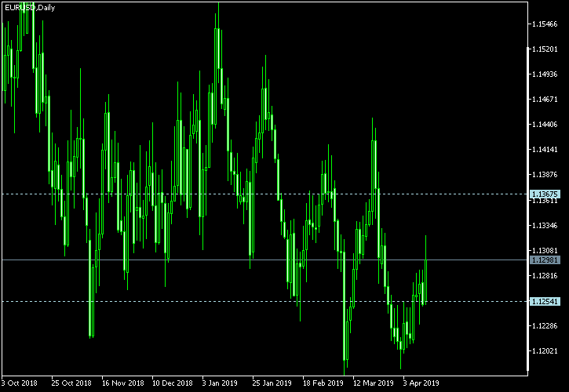Click the 18 Feb 2019 date label
Viewport: 569px width, 392px height.
point(323,383)
